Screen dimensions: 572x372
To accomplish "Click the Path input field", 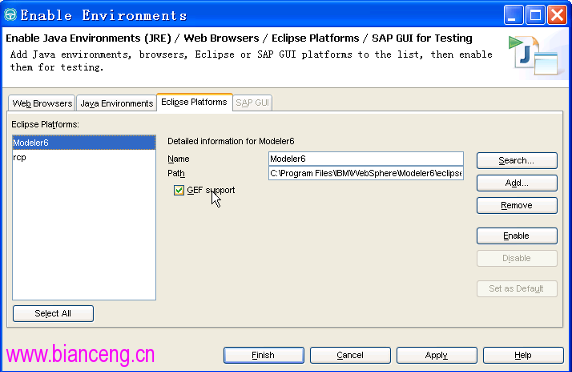I will pos(366,173).
